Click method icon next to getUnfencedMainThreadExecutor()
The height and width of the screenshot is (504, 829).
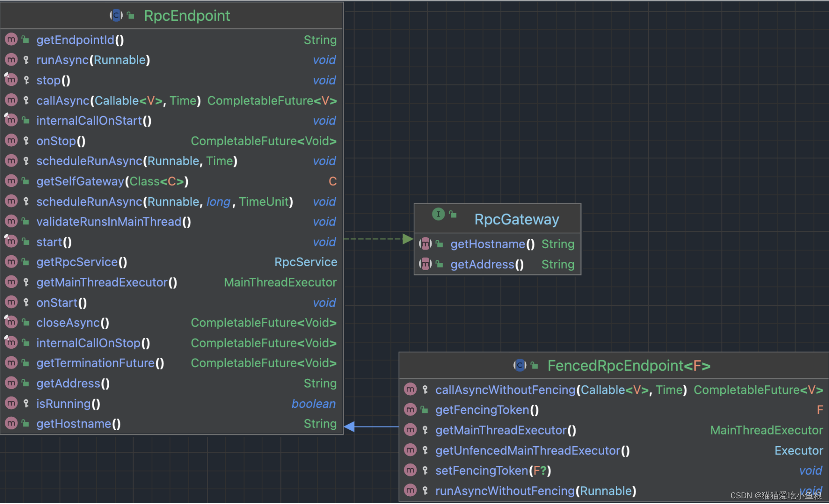point(410,450)
